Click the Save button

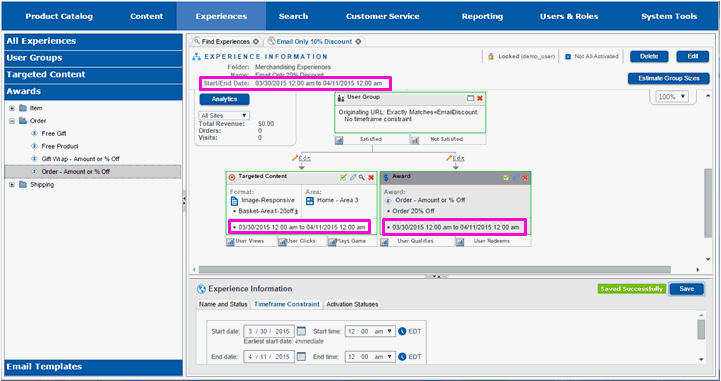(686, 289)
